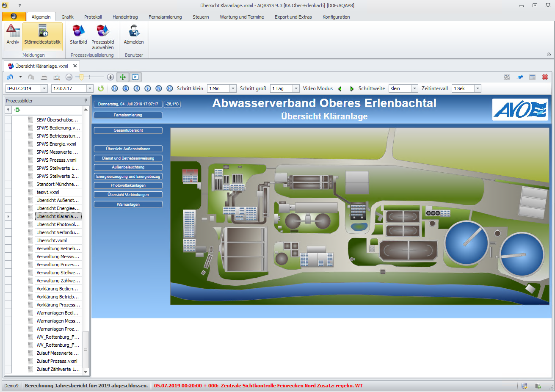Click the refresh view icon at toolbar right
This screenshot has width=555, height=392.
coord(507,77)
